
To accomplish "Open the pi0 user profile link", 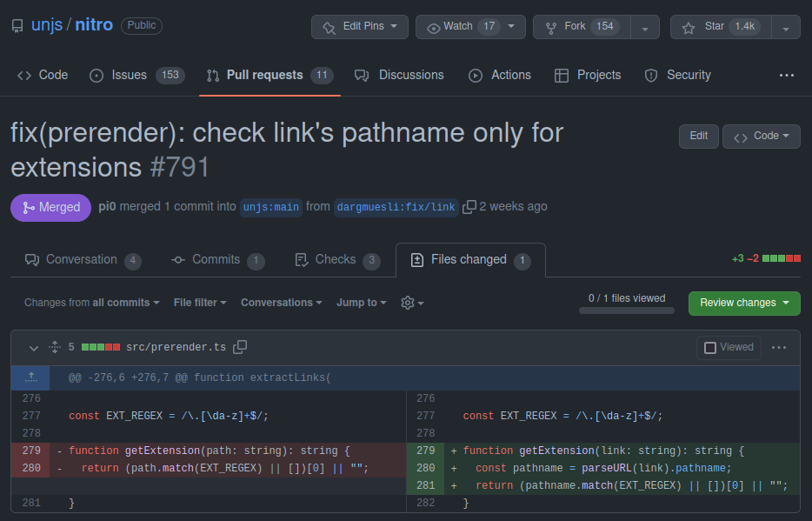I will click(x=107, y=207).
